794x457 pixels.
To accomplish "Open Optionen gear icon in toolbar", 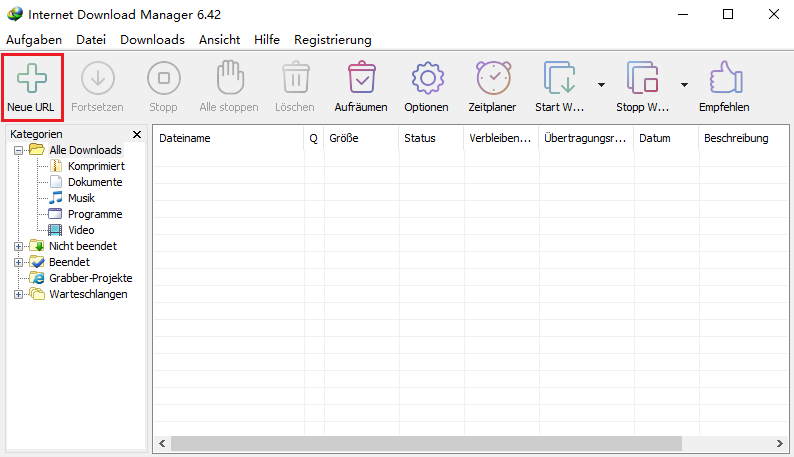I will pos(426,79).
